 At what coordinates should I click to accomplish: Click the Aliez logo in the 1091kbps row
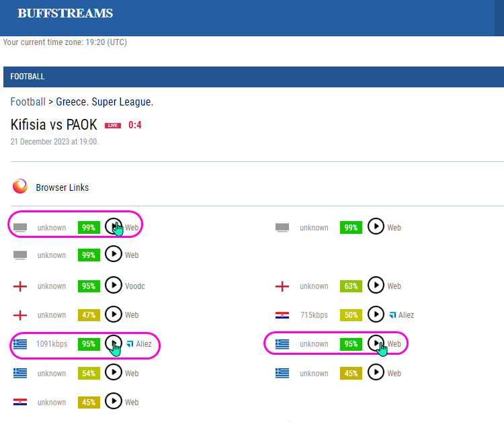(x=130, y=344)
